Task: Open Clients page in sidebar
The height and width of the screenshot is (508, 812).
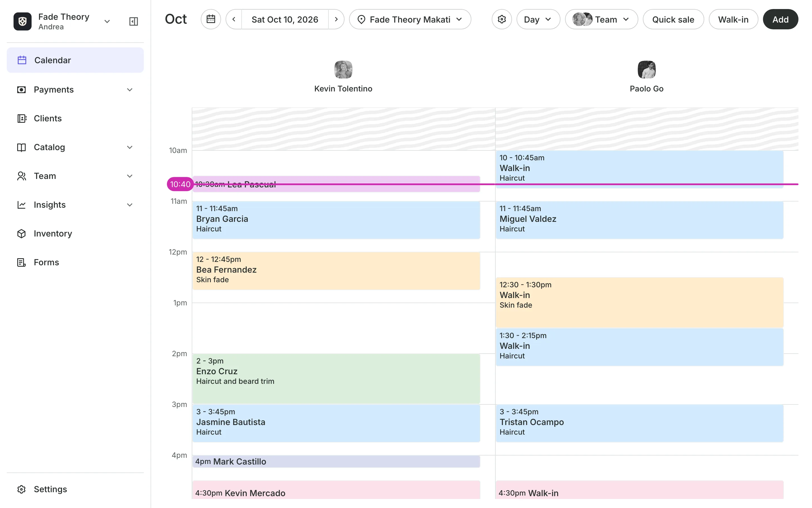Action: pos(75,118)
